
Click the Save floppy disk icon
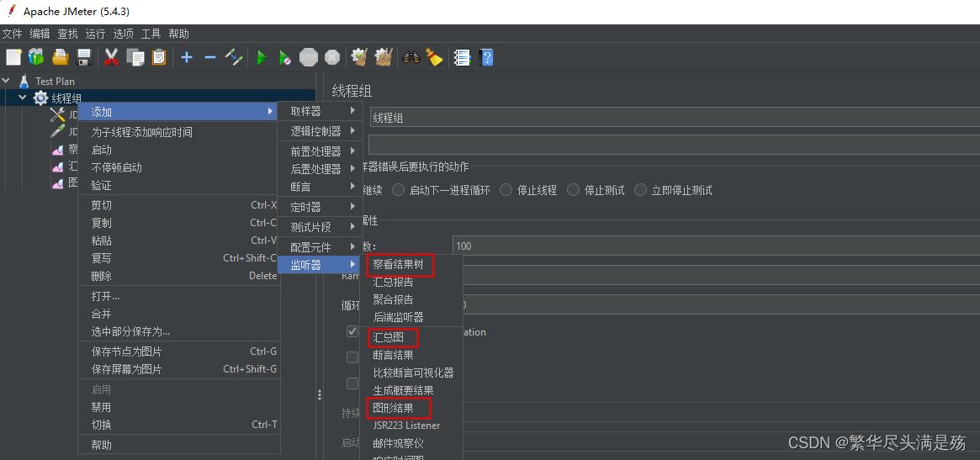click(x=84, y=57)
